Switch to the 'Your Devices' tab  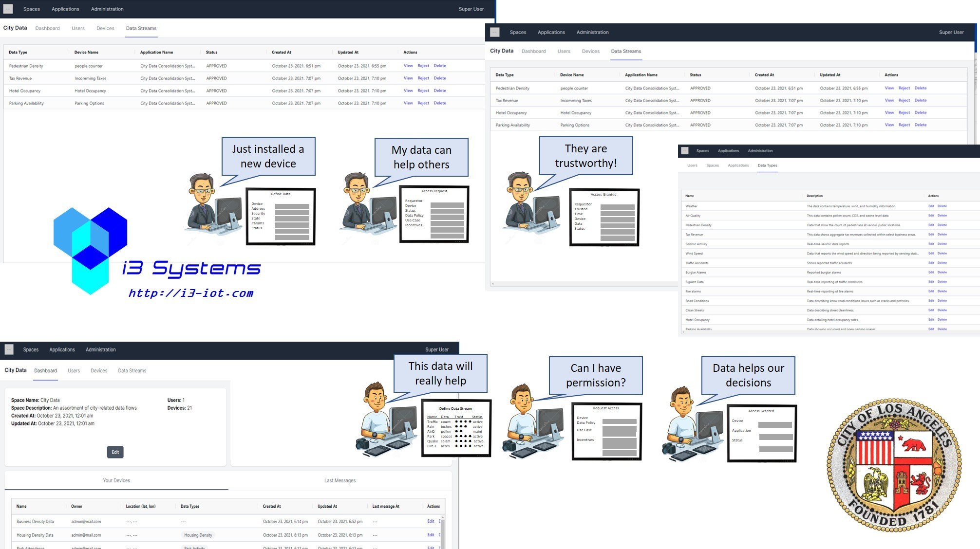point(116,480)
